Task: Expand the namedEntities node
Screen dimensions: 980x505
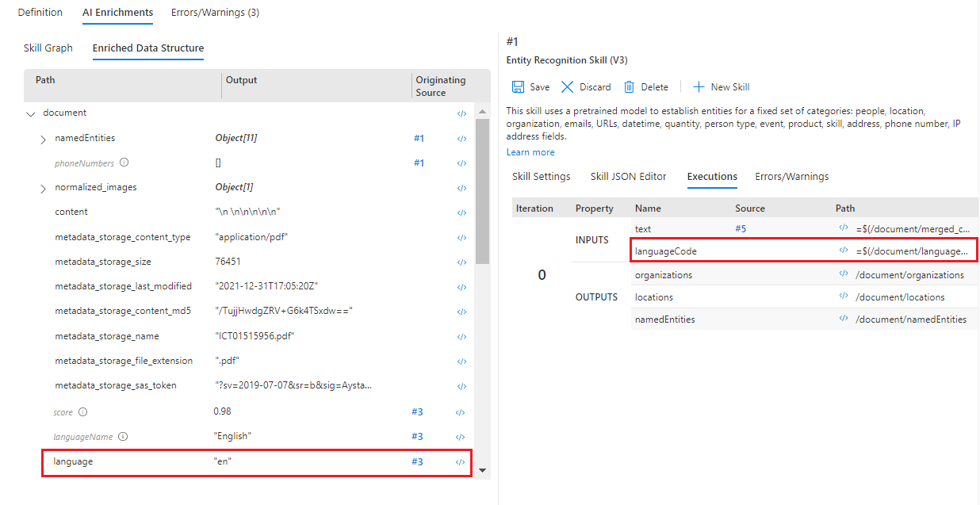Action: pyautogui.click(x=43, y=139)
